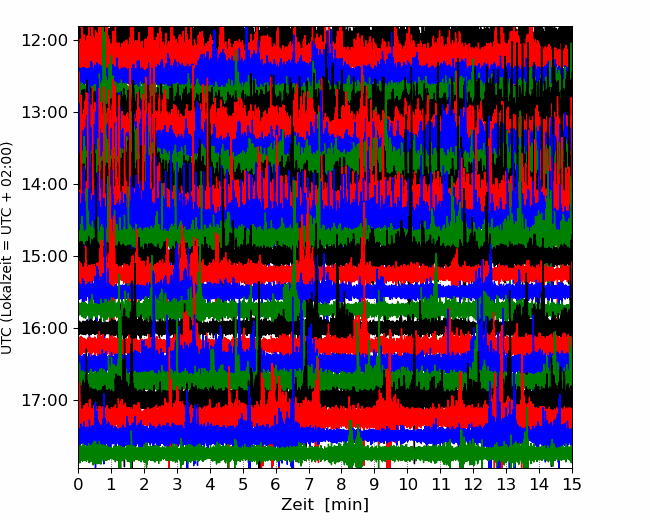
Task: Click the 9 tick label on the time axis
Action: pyautogui.click(x=375, y=484)
